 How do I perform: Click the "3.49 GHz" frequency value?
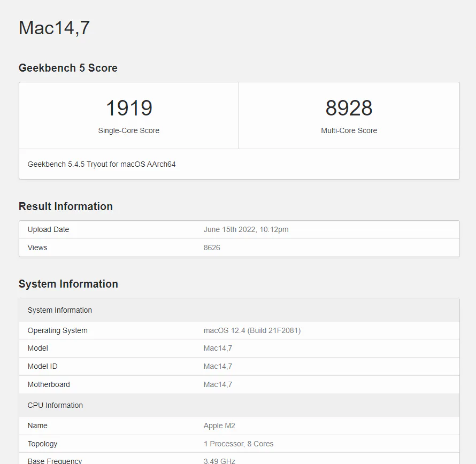click(x=219, y=461)
